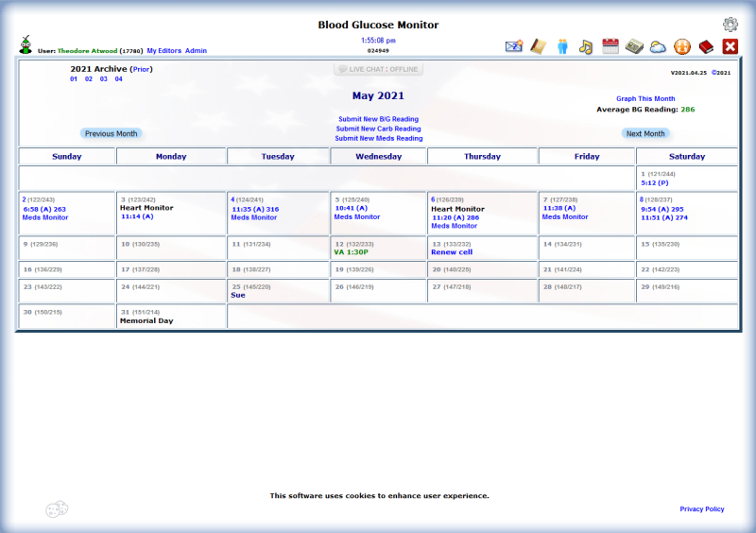Viewport: 756px width, 533px height.
Task: Click the Heart Monitor entry on May 6
Action: [457, 210]
